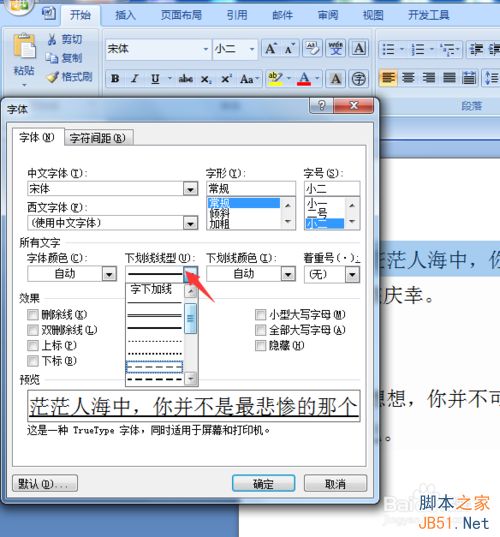Click the Copy icon
The image size is (500, 537).
[x=52, y=58]
